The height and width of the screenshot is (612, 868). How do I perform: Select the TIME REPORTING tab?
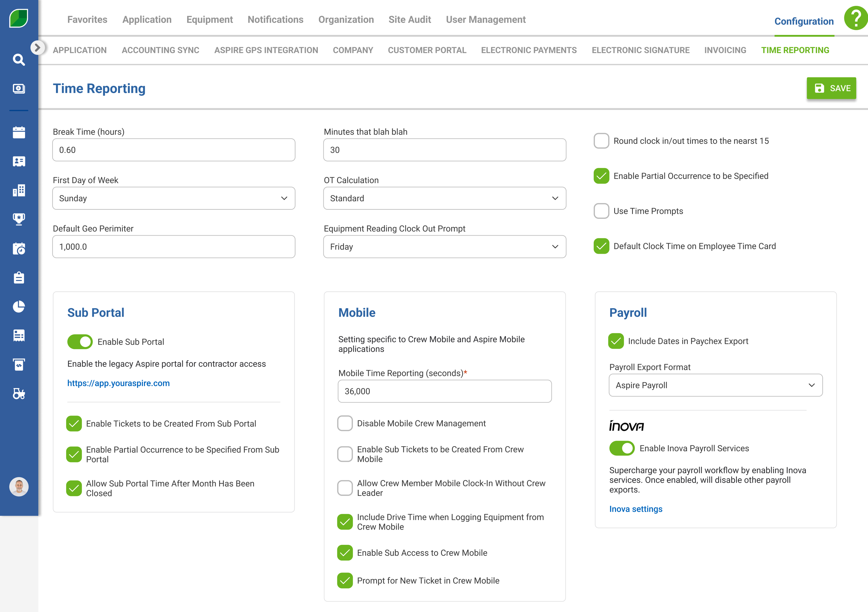pos(795,50)
